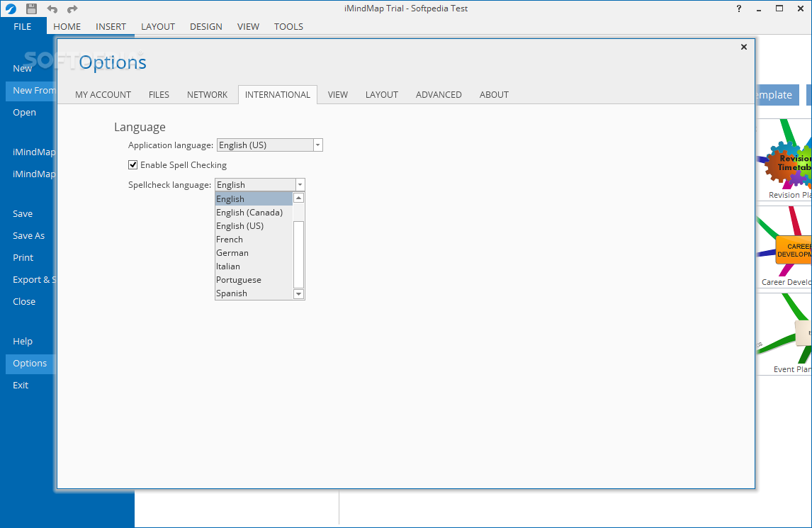Image resolution: width=812 pixels, height=528 pixels.
Task: Click the Save floppy disk icon
Action: 32,9
